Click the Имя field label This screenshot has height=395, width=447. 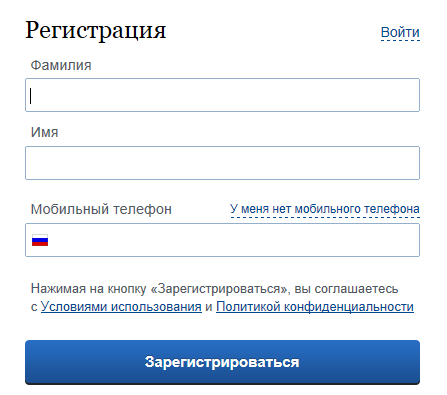click(x=45, y=132)
